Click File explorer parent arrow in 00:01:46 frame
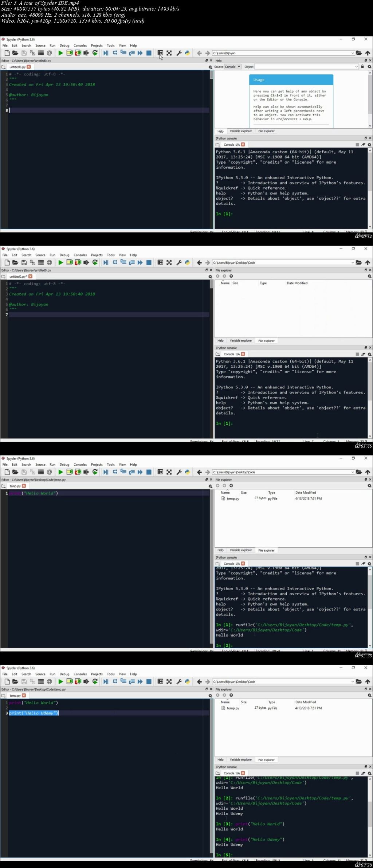The height and width of the screenshot is (868, 373). 231,276
